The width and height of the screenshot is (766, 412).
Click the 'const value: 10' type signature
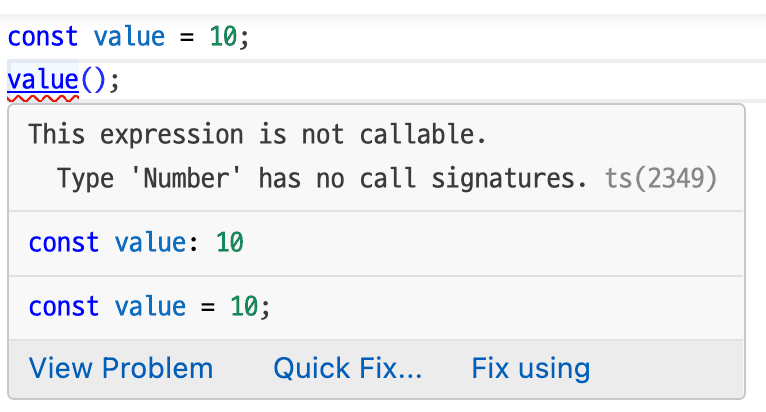136,243
